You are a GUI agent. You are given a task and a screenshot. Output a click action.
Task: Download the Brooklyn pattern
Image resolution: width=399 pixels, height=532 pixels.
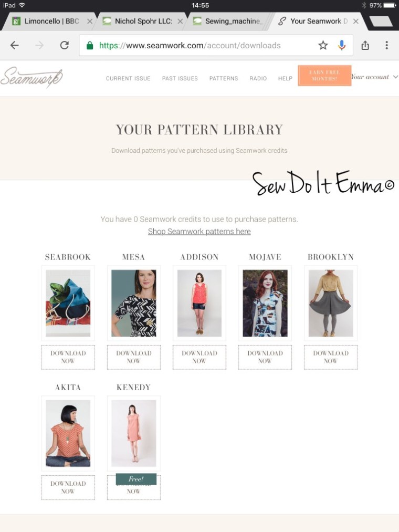pyautogui.click(x=331, y=357)
